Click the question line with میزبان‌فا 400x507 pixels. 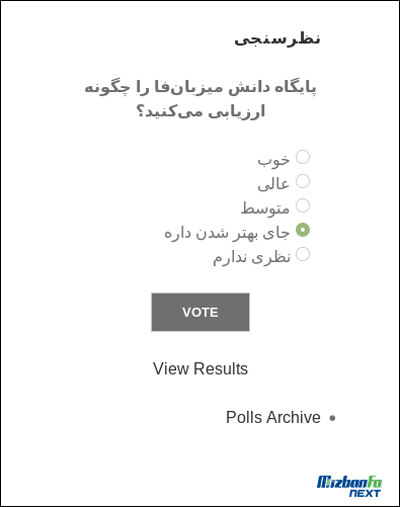pos(200,88)
